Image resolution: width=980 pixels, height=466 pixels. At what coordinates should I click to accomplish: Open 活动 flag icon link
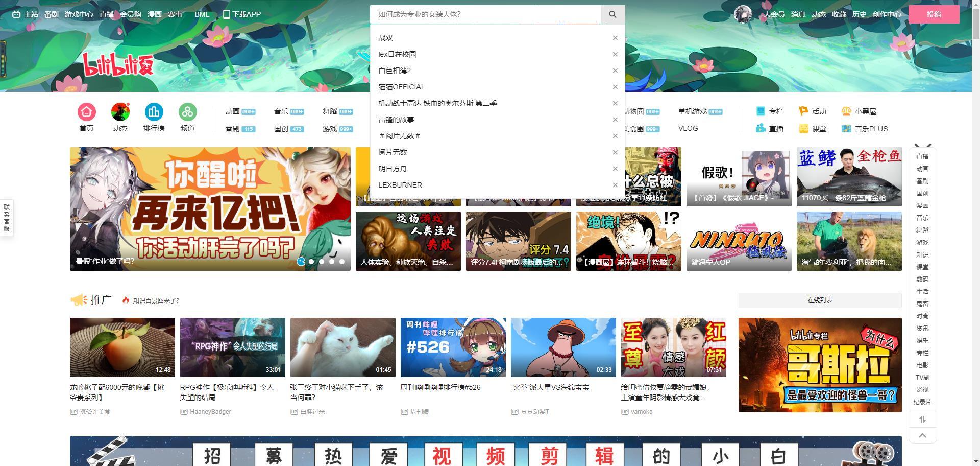813,111
